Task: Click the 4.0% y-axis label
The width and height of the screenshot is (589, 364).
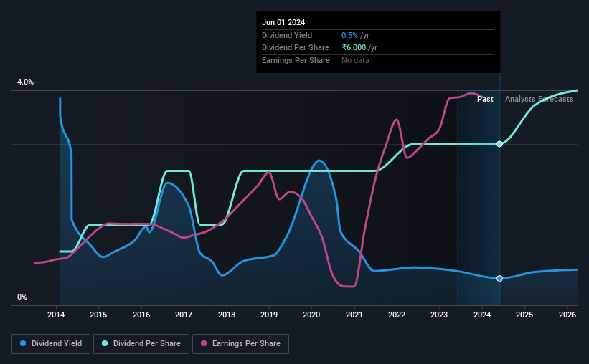Action: click(25, 82)
